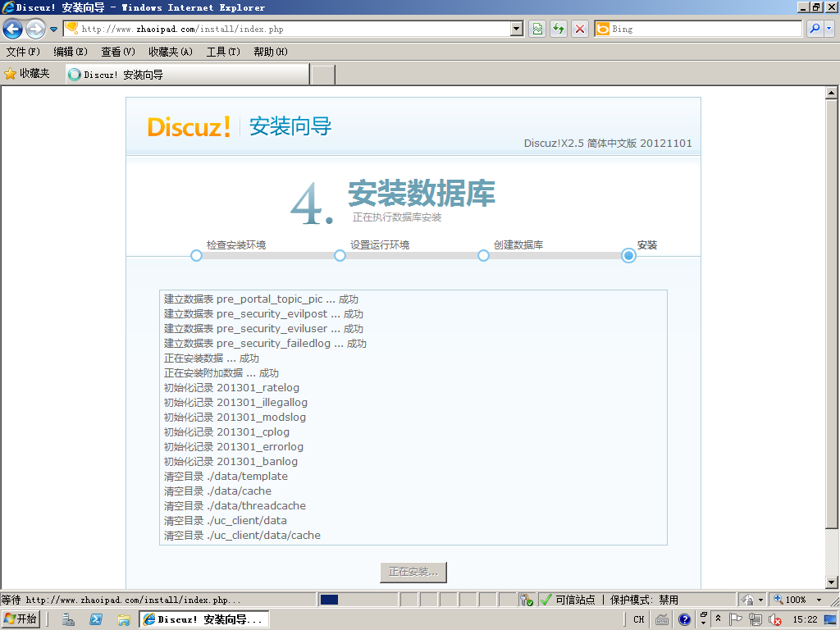840x630 pixels.
Task: Show hidden tray icons chevron
Action: 719,619
